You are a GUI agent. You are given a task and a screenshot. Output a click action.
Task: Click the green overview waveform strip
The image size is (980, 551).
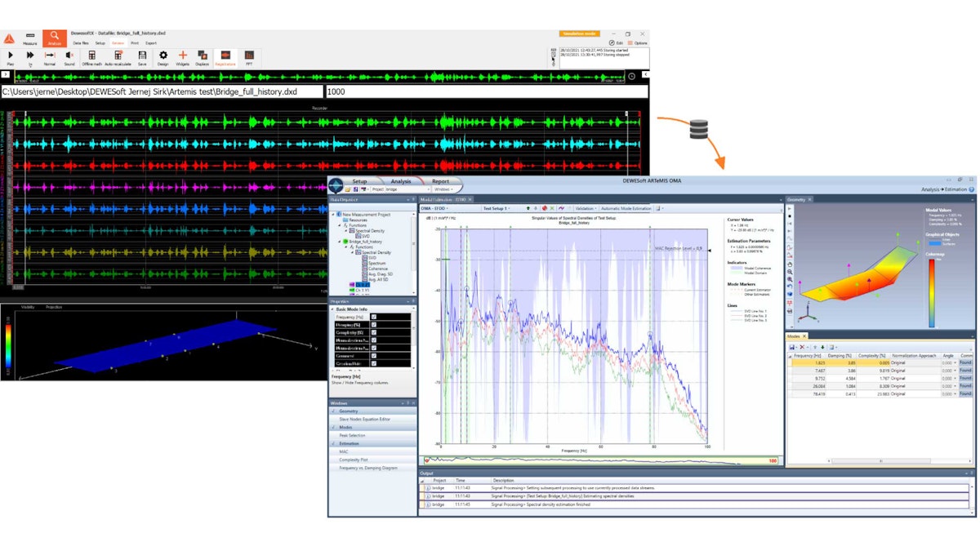[x=318, y=76]
